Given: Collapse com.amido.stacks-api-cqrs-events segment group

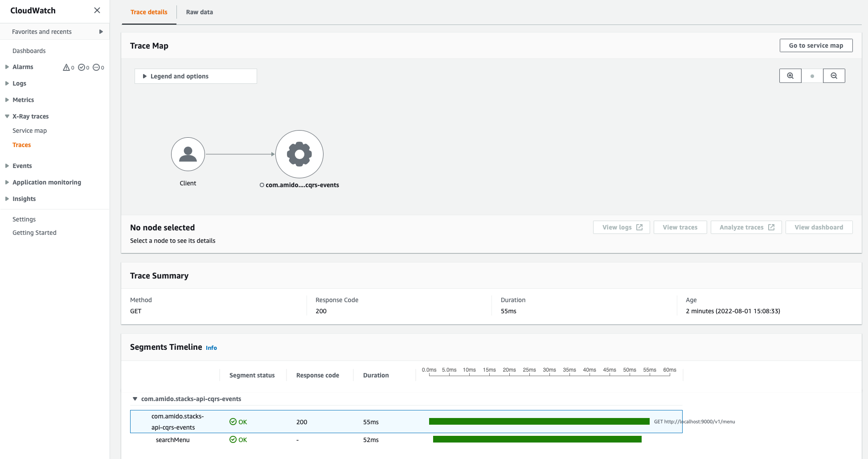Looking at the screenshot, I should 135,399.
